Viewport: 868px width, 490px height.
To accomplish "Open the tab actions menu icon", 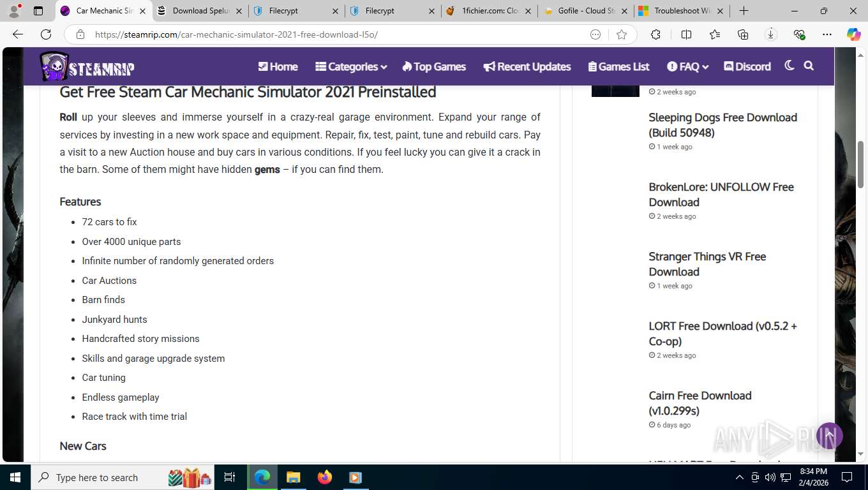I will click(38, 11).
